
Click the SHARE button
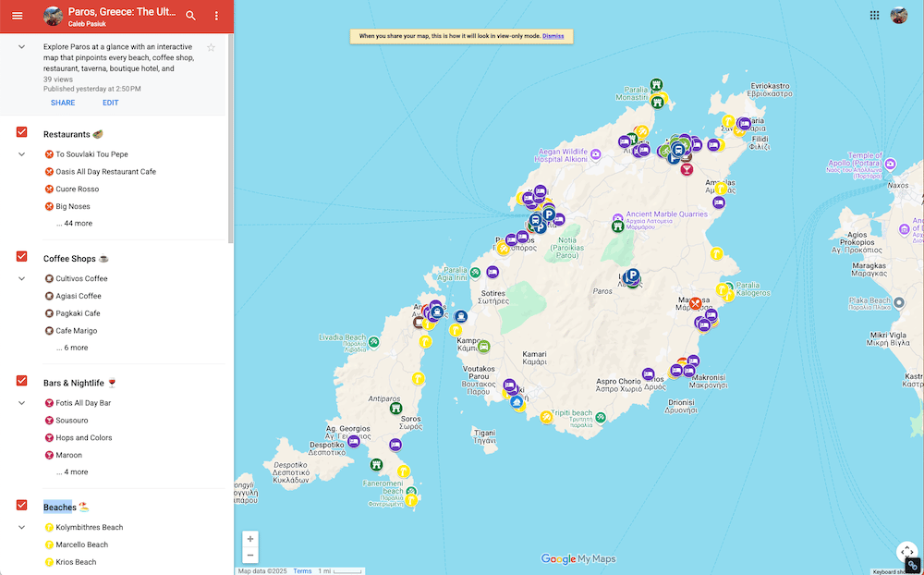pyautogui.click(x=63, y=103)
